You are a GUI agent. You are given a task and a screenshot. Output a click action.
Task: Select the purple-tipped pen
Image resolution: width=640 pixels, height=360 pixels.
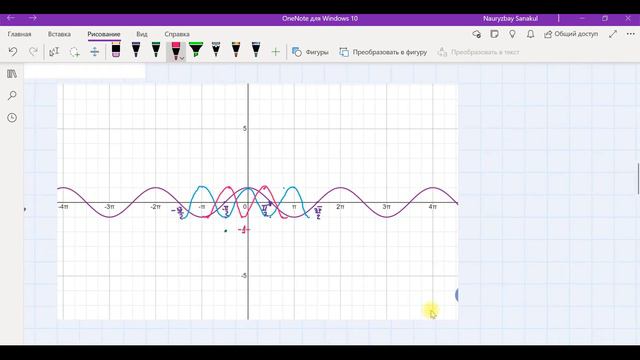[x=136, y=50]
